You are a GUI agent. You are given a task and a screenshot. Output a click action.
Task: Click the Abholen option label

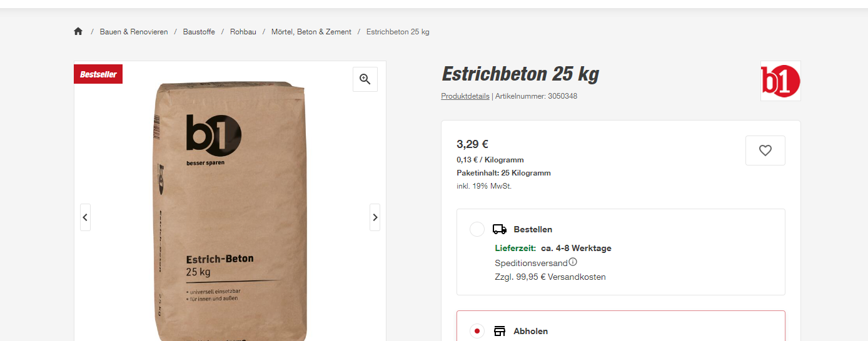530,331
